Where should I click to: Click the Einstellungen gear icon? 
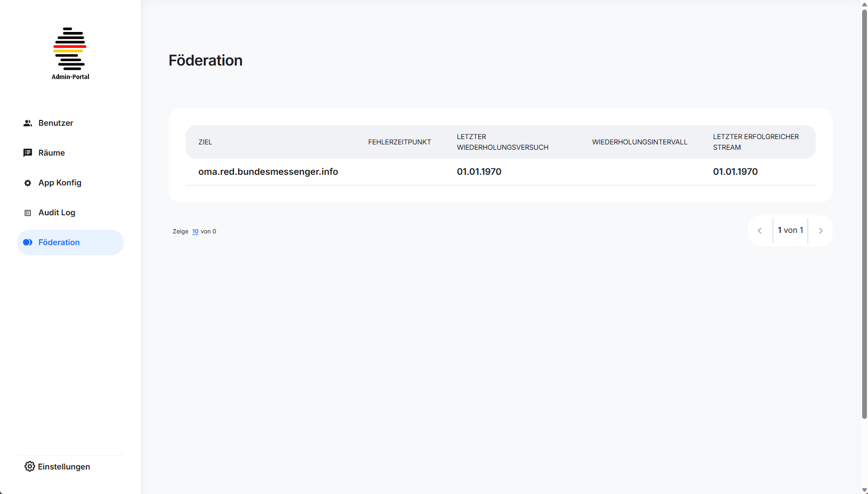[30, 466]
